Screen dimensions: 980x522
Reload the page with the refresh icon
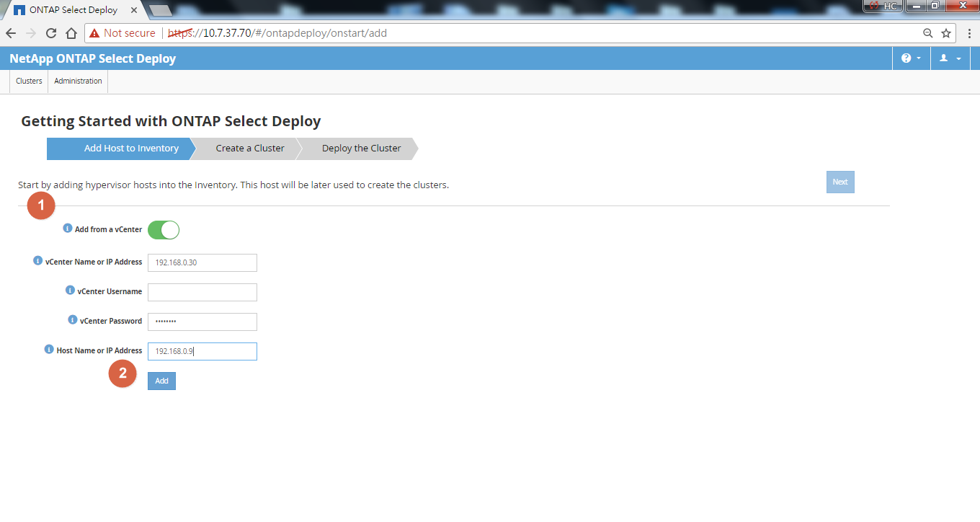(51, 33)
